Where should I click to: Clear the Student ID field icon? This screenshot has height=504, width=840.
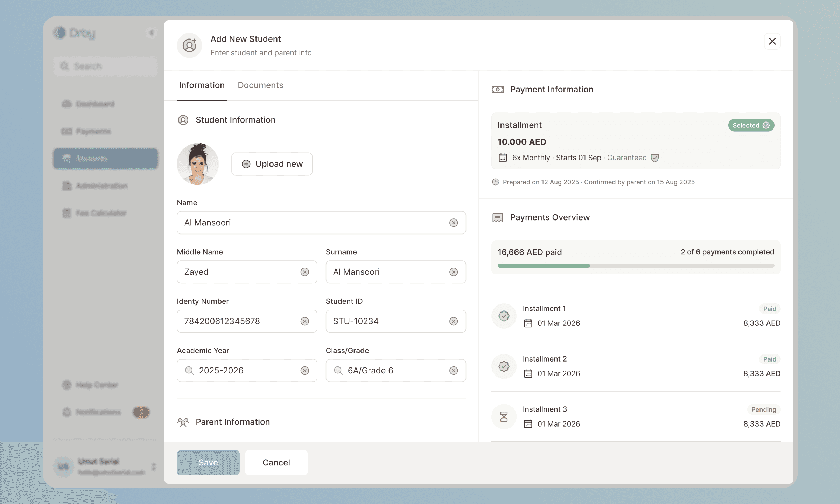454,321
